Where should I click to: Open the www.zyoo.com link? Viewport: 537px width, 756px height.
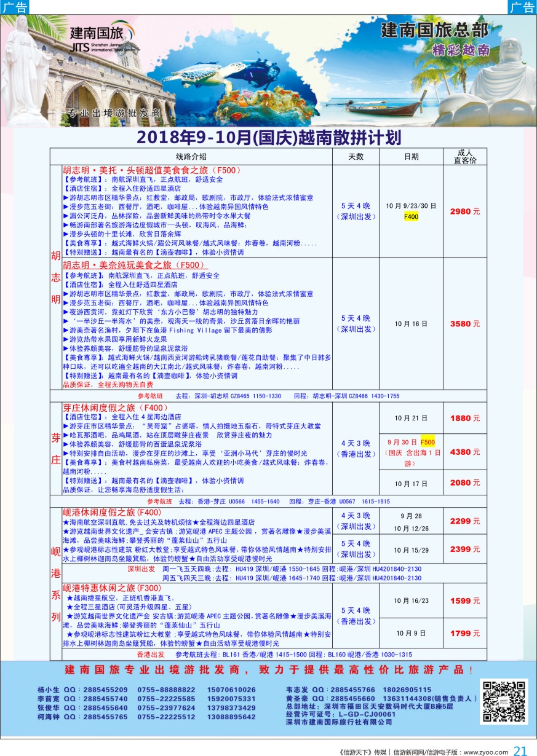485,751
